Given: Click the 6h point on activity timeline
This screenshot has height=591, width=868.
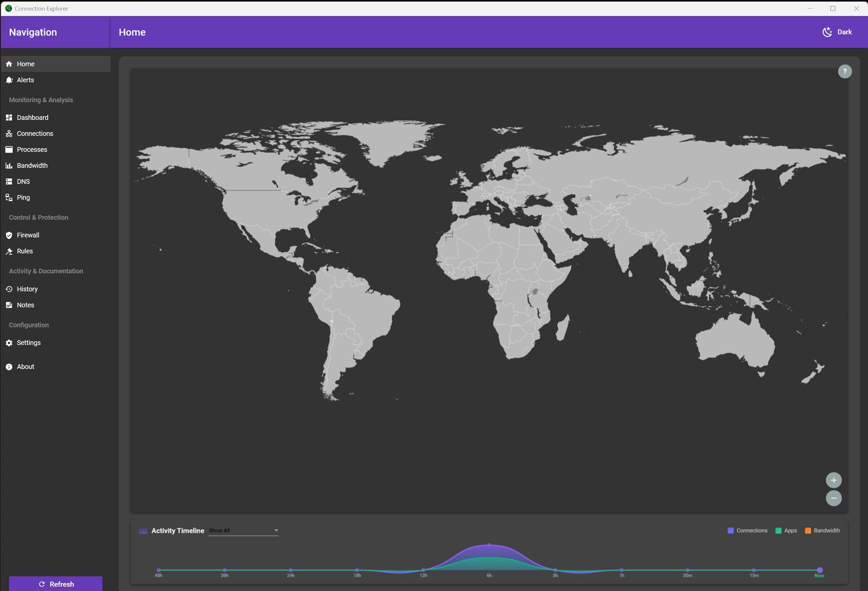Looking at the screenshot, I should pos(489,546).
